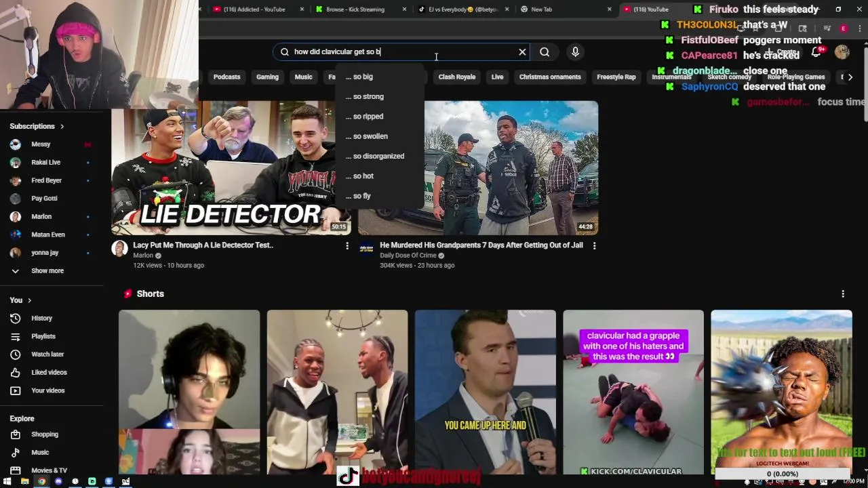This screenshot has height=488, width=868.
Task: Open the notifications bell
Action: (x=816, y=52)
